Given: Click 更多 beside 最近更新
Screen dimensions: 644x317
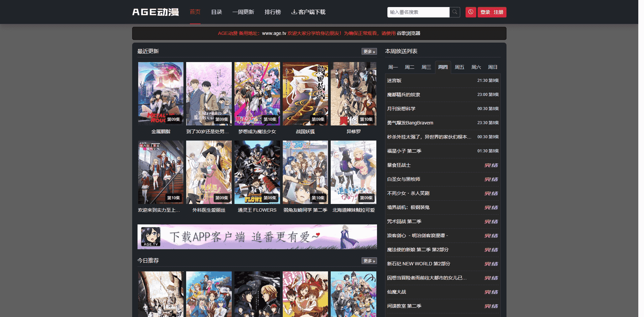Looking at the screenshot, I should tap(369, 51).
